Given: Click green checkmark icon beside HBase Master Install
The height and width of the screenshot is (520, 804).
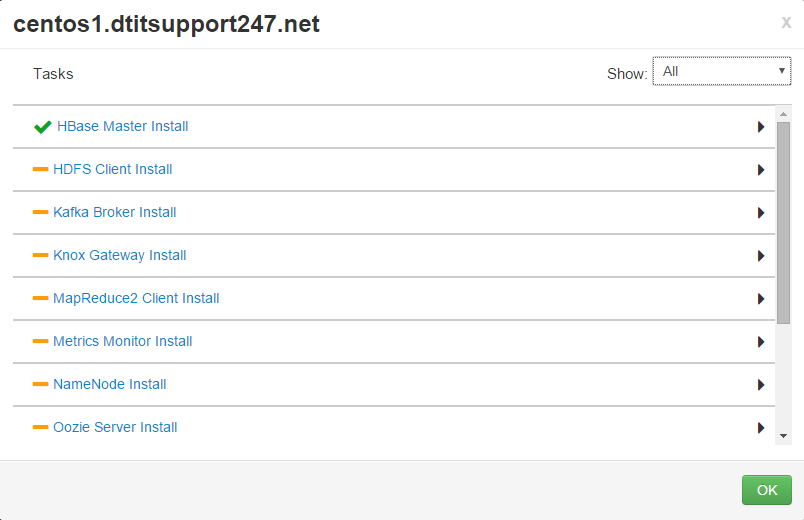Looking at the screenshot, I should click(42, 127).
